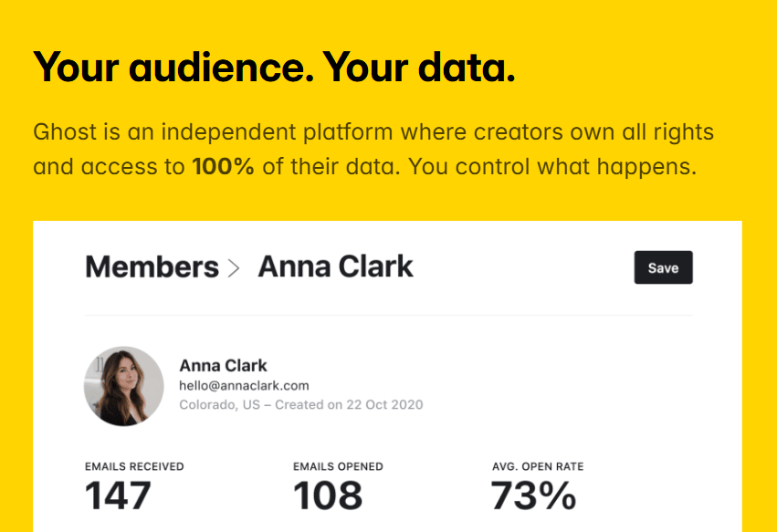The height and width of the screenshot is (532, 777).
Task: Click the Emails Opened label
Action: tap(338, 466)
